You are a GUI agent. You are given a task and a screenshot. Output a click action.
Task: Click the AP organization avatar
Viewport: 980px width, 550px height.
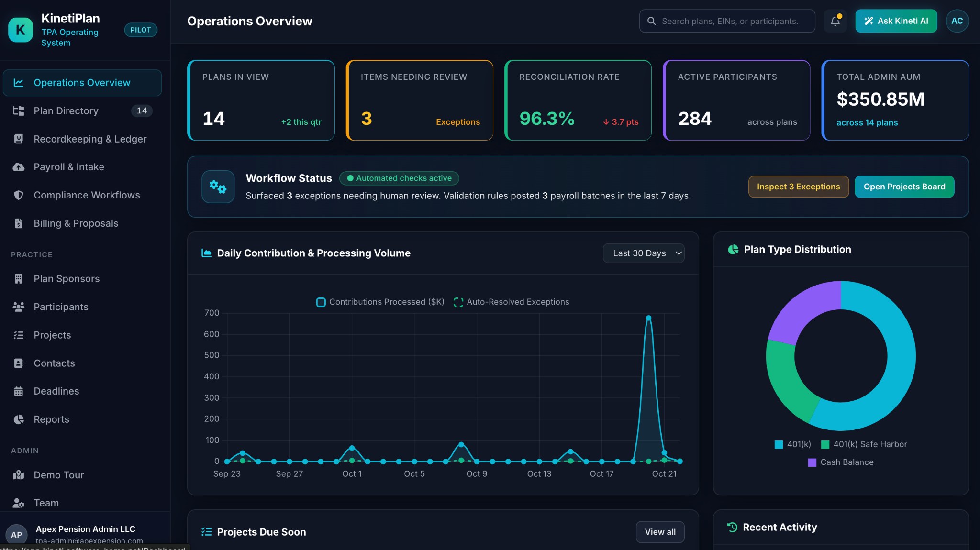coord(16,535)
